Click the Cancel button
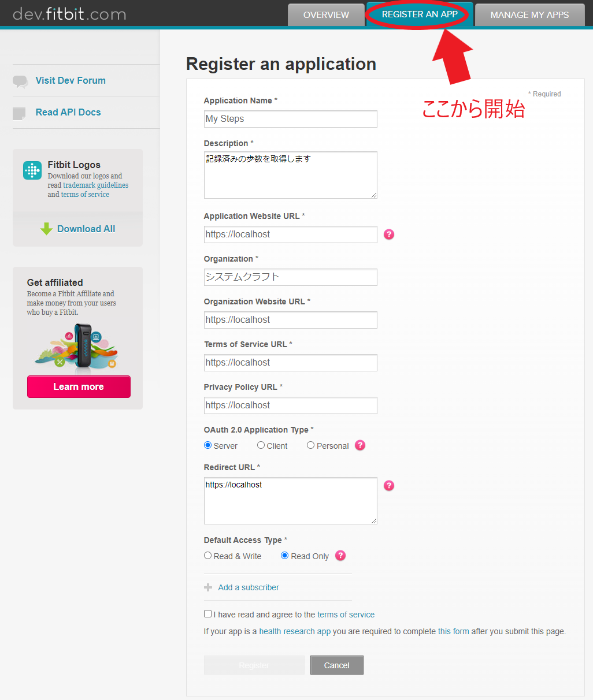The image size is (593, 700). 336,665
